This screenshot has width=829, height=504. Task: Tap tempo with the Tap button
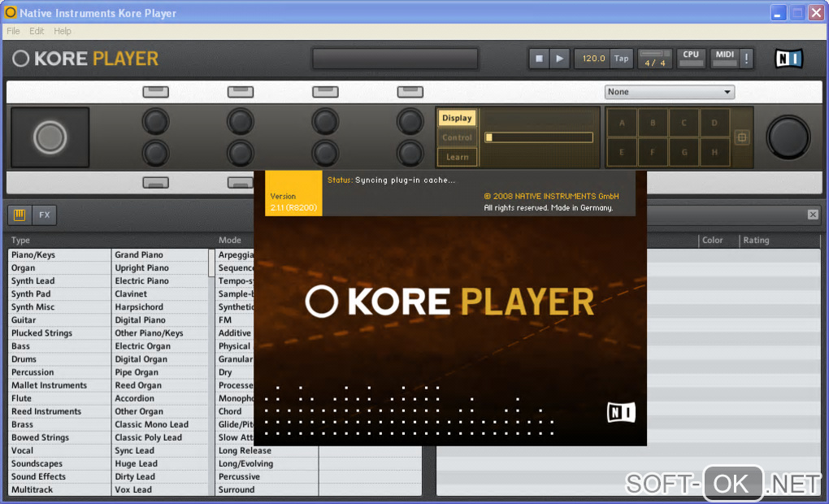[x=621, y=59]
